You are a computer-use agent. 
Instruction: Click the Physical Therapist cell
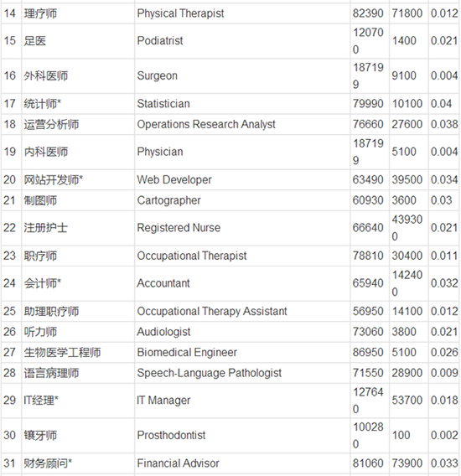point(241,13)
